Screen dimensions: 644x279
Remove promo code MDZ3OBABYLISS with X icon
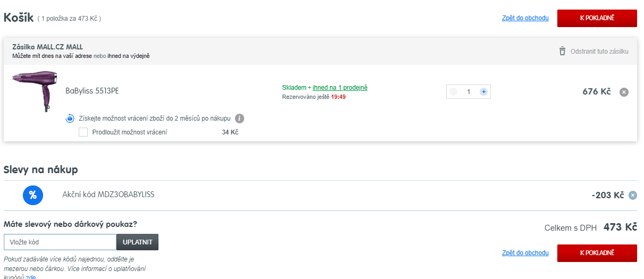point(632,195)
